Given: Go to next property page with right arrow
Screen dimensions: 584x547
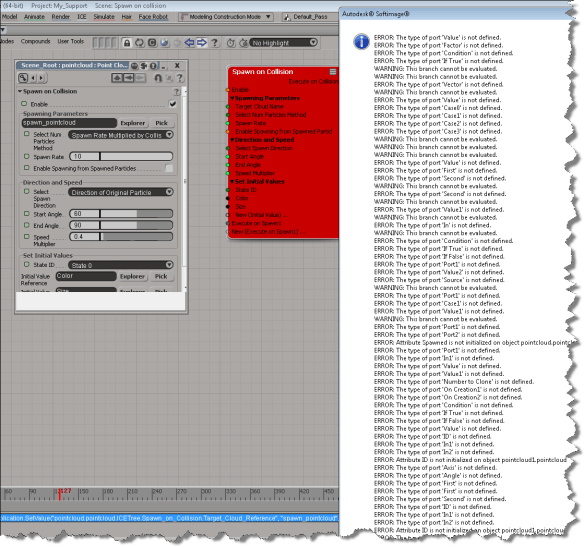Looking at the screenshot, I should click(x=42, y=78).
